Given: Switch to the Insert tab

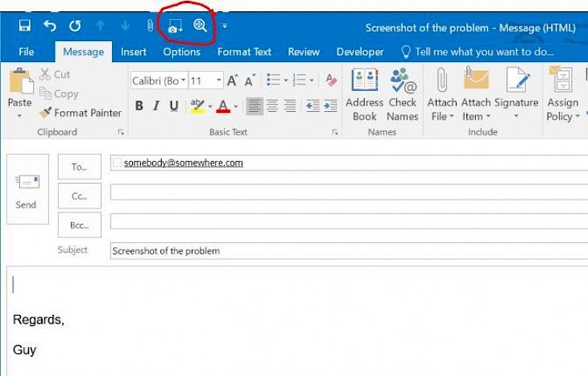Looking at the screenshot, I should (x=134, y=52).
